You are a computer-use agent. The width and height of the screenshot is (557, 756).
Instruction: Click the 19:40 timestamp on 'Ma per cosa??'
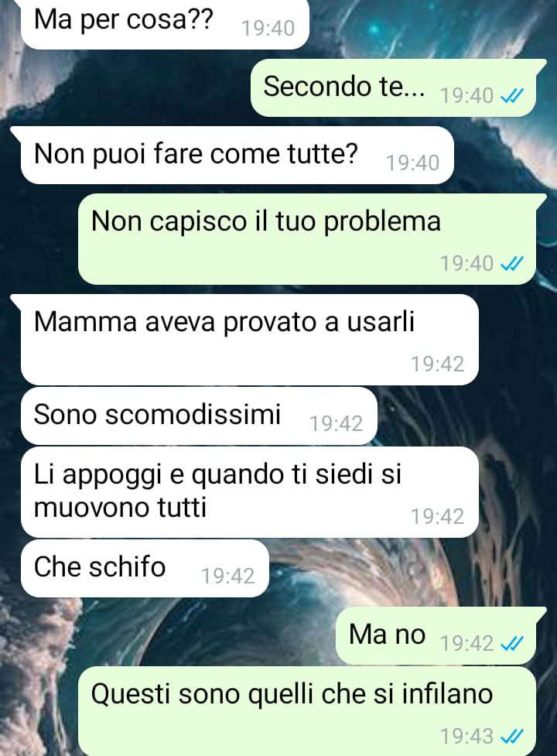point(268,29)
